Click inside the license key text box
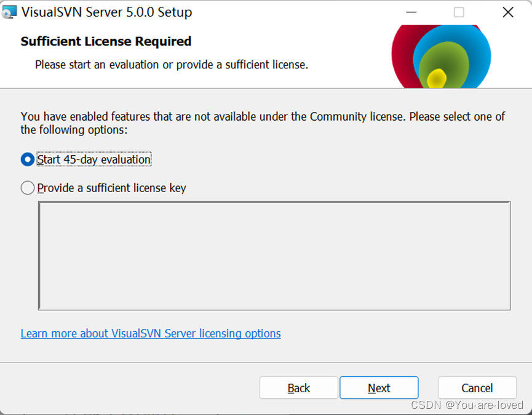The image size is (532, 415). (x=274, y=256)
